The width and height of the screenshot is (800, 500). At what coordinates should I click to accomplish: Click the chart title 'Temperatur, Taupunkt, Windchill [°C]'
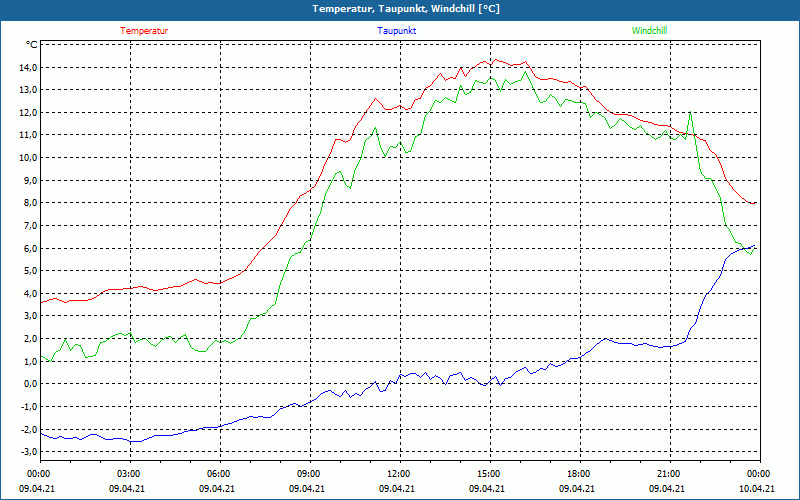(406, 9)
